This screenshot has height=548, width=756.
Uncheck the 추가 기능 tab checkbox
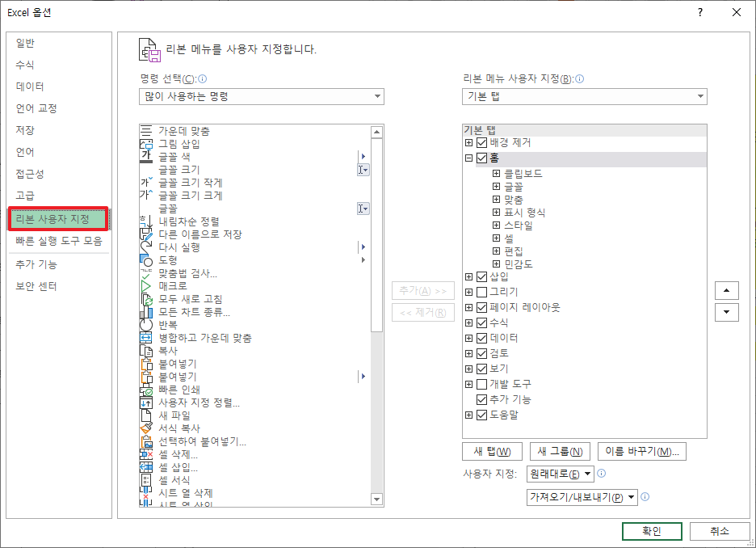coord(481,399)
